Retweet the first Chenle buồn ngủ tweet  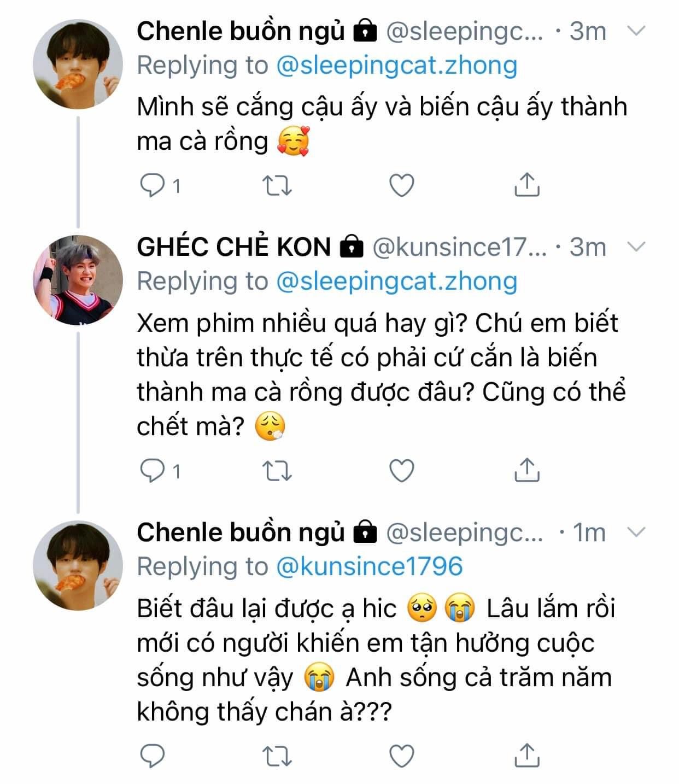[277, 185]
